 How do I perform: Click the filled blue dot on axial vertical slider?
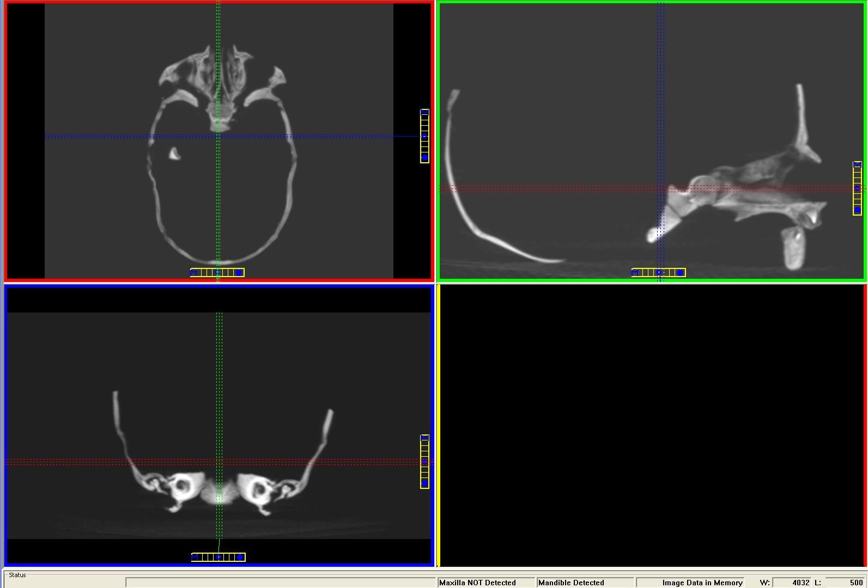(424, 158)
